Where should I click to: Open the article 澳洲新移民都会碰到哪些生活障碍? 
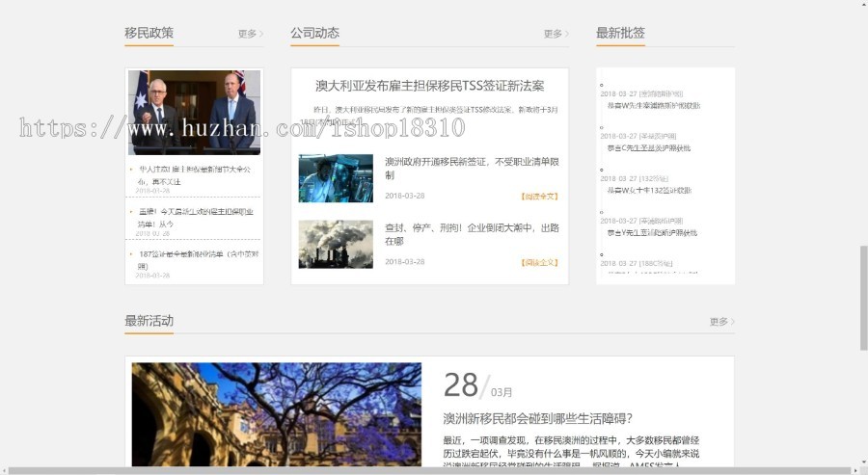[x=537, y=418]
